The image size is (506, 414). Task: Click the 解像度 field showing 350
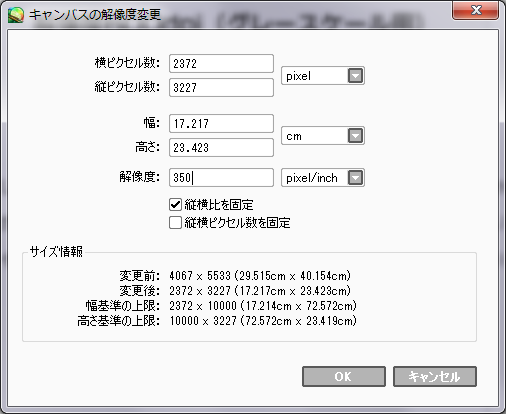(x=221, y=178)
